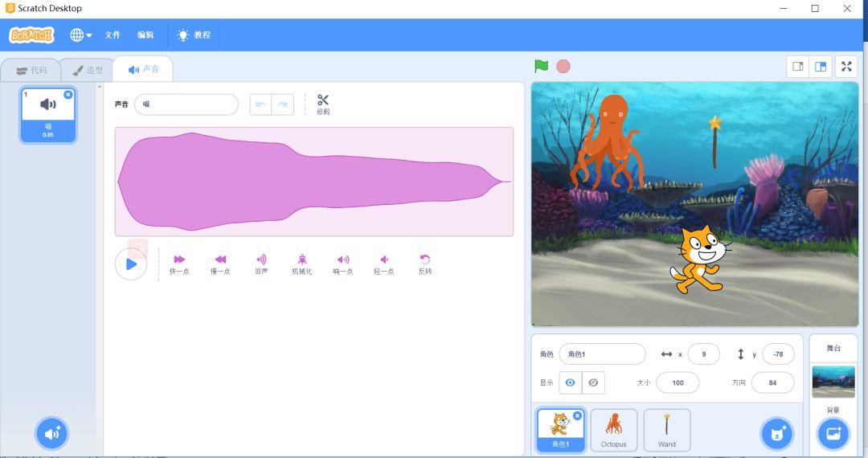The width and height of the screenshot is (868, 458).
Task: Switch to small stage layout
Action: click(798, 67)
